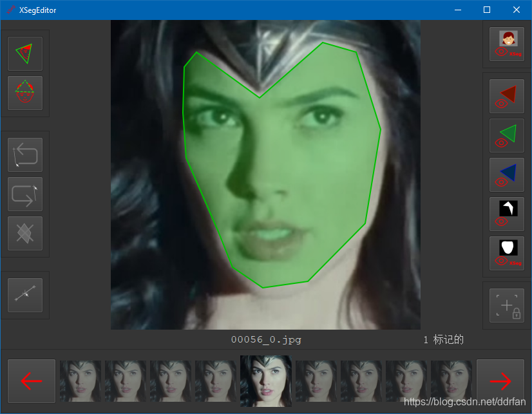Screen dimensions: 532x414
Task: Open the thumbnail just right of current
Action: [316, 381]
